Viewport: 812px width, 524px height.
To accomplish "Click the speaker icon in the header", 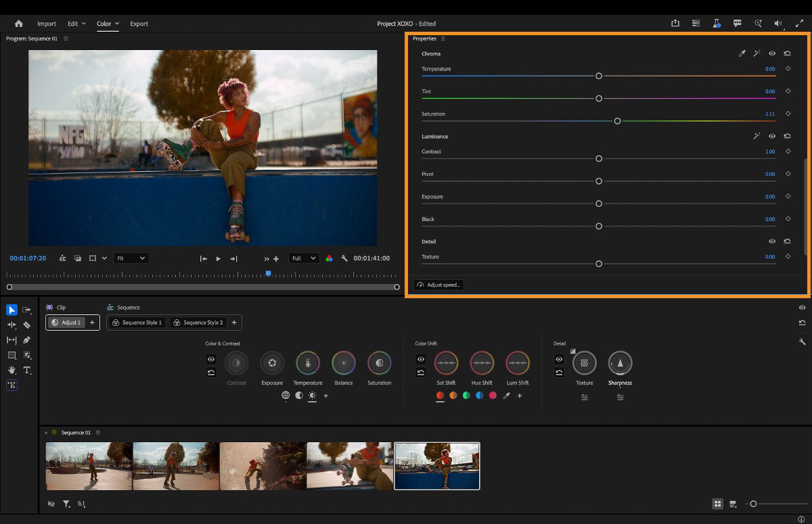I will (x=777, y=23).
